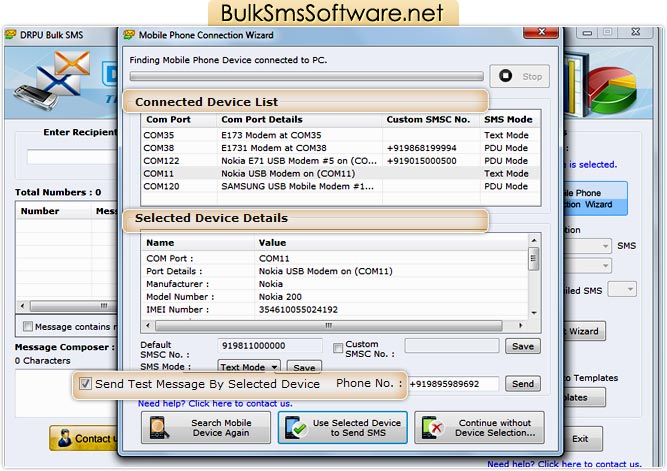Save the Custom SMSC number
This screenshot has height=471, width=667.
click(x=523, y=346)
